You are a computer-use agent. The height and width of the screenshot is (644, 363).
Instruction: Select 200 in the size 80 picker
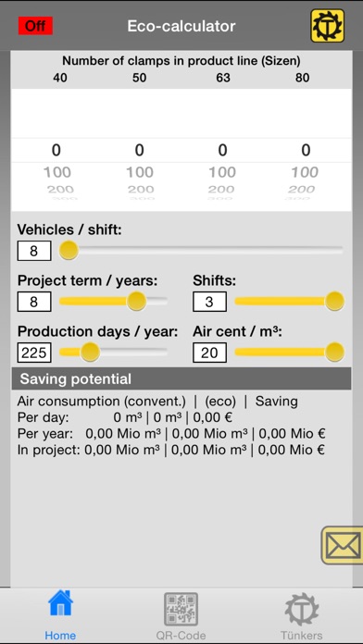[301, 190]
